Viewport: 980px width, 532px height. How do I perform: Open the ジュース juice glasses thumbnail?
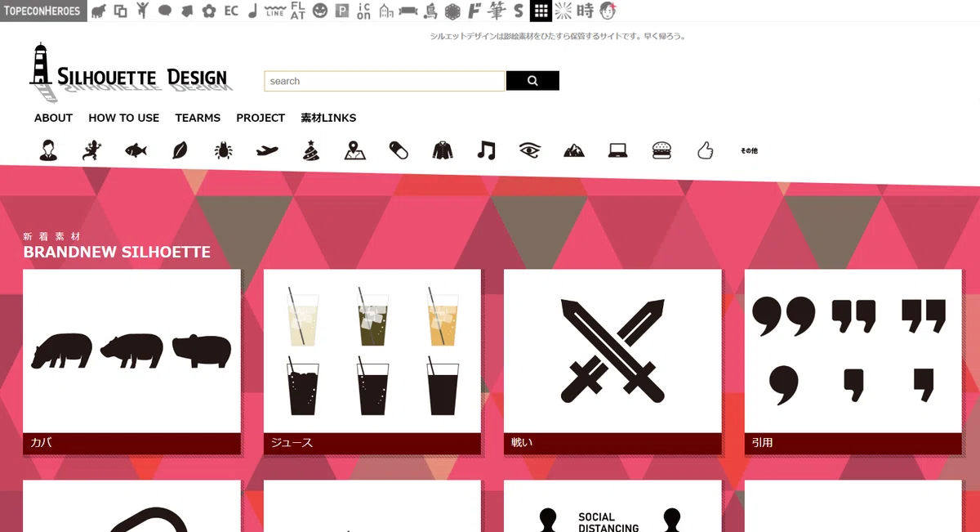point(372,351)
